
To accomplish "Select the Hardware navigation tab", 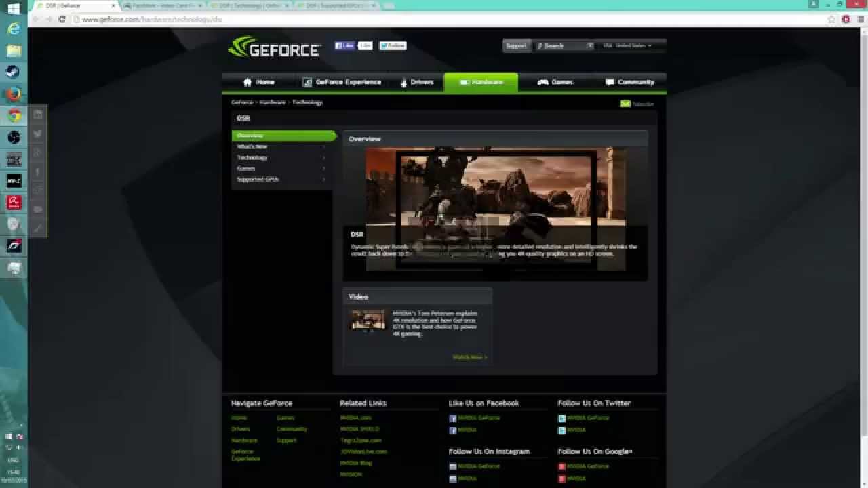I will pyautogui.click(x=481, y=82).
